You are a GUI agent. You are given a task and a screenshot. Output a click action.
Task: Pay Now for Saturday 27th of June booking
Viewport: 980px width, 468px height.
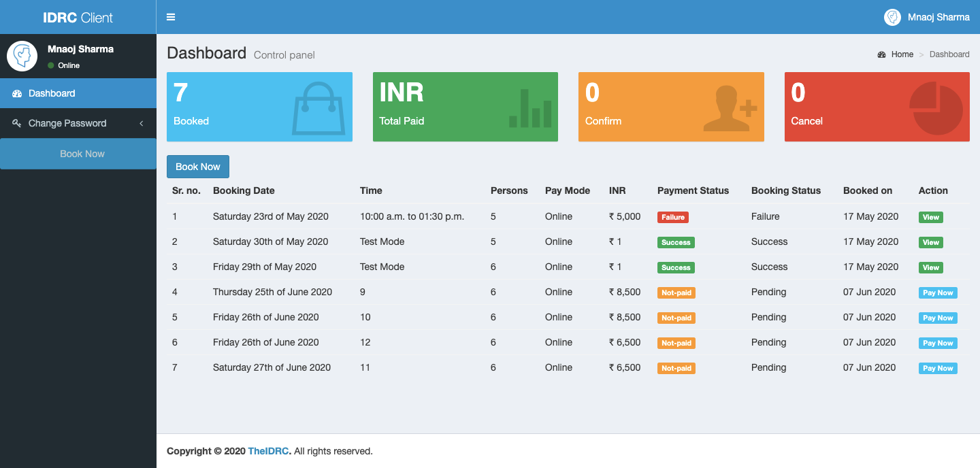(x=937, y=368)
